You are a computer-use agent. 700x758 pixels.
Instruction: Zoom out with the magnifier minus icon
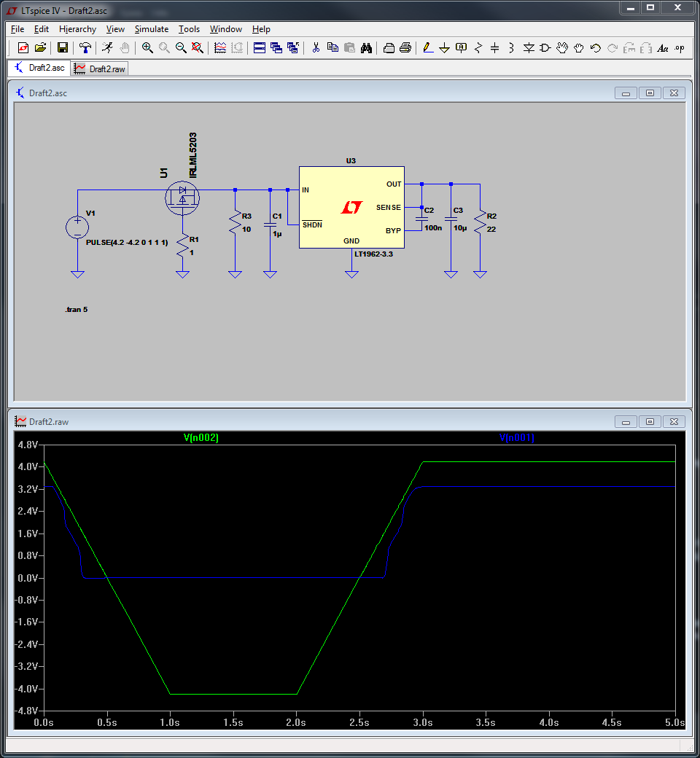pos(180,47)
